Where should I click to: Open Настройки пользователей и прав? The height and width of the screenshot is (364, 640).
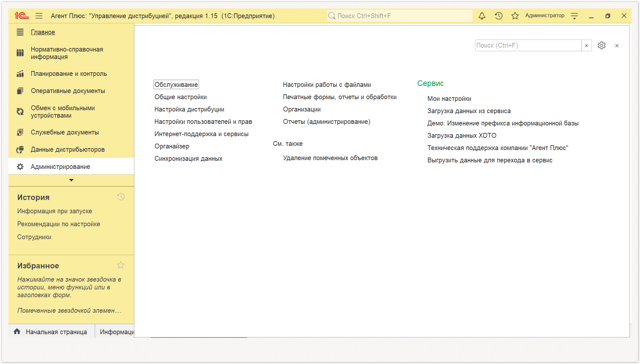[203, 122]
